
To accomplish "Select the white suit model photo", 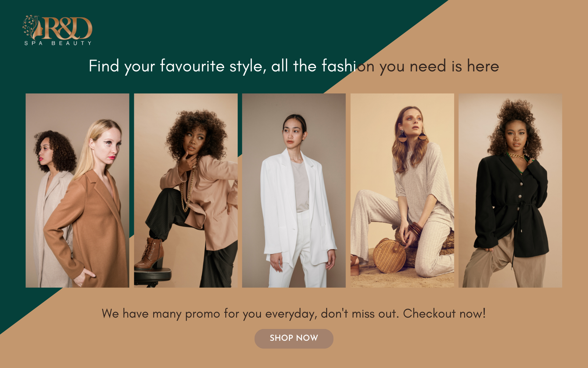I will (x=294, y=190).
